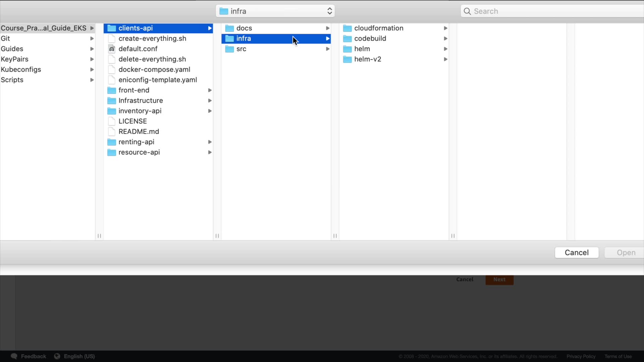
Task: Click the helm-v2 folder icon
Action: (x=347, y=59)
